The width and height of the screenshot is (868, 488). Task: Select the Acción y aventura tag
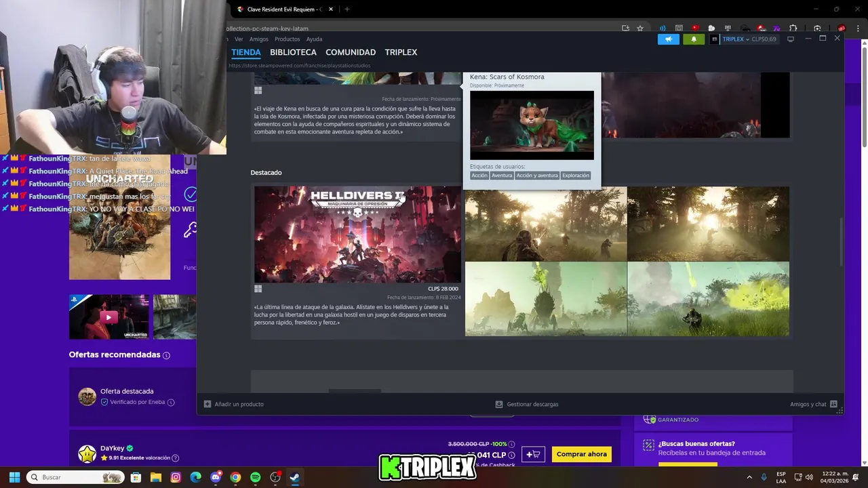click(537, 176)
